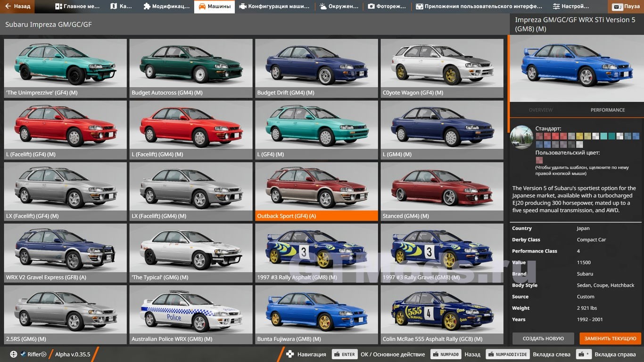
Task: Click the ЗАМЕНИТЬ ТЕКУЩУЮ button
Action: point(611,338)
